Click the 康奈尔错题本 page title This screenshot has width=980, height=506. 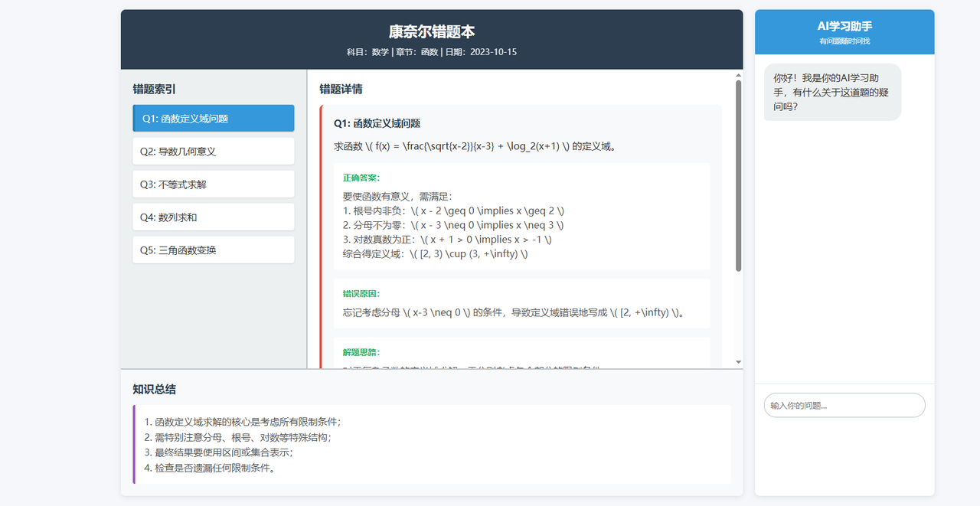431,31
